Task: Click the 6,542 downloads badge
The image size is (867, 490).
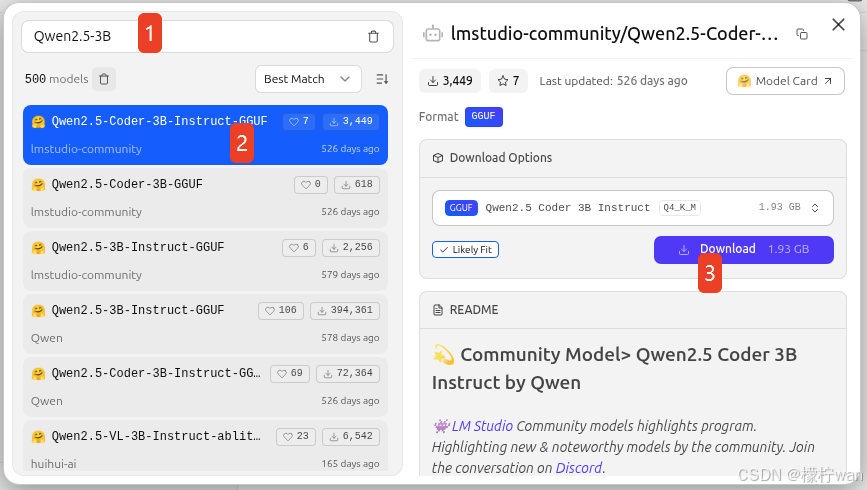Action: 351,436
